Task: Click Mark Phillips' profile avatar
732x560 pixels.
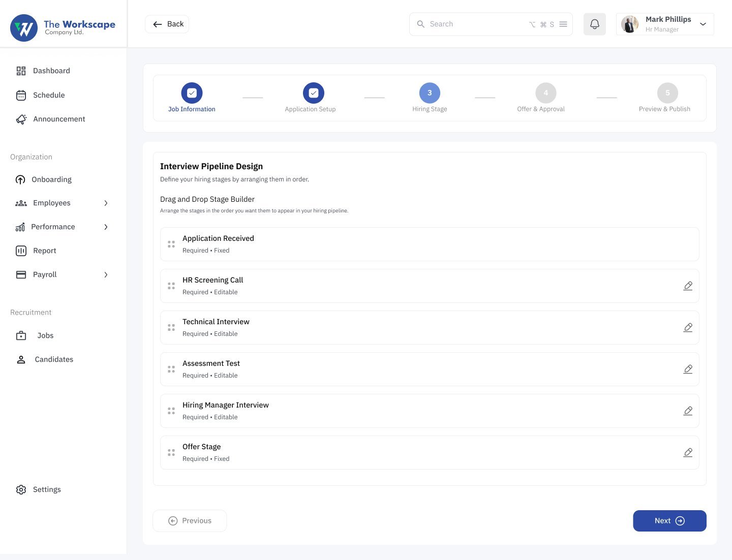Action: 630,24
